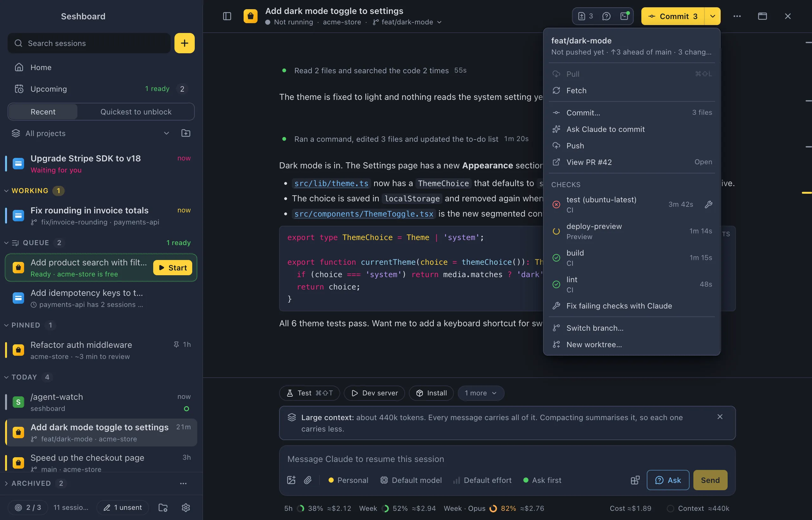Change the Default effort setting

coord(482,480)
